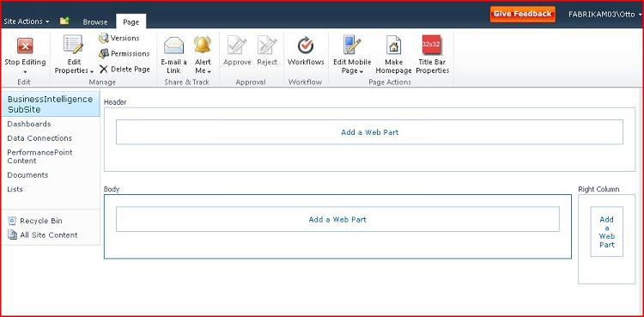Open the All Site Content link

pos(49,235)
